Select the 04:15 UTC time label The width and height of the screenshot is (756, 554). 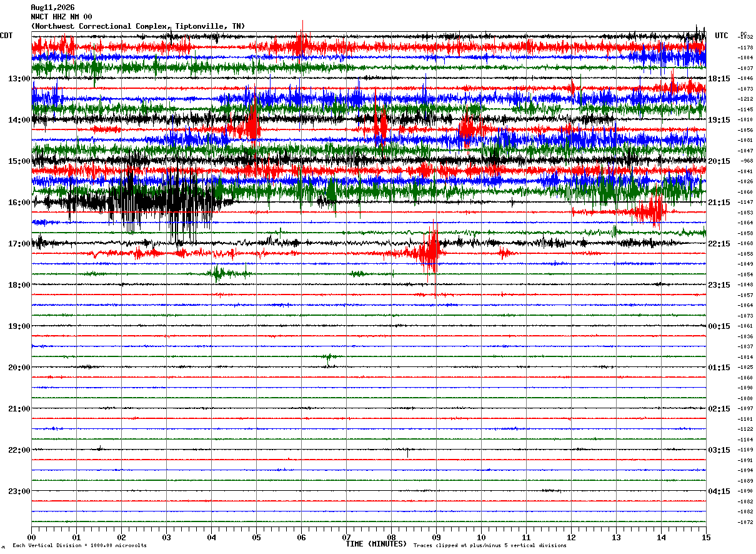(x=719, y=491)
